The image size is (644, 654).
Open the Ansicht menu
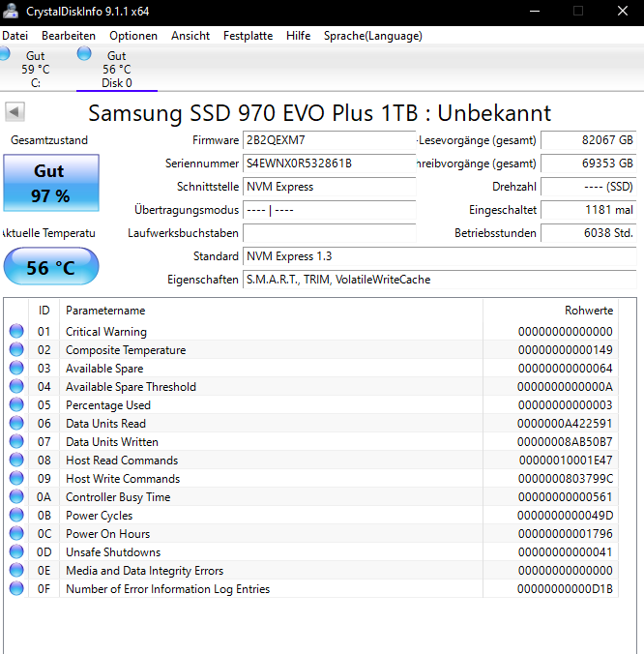190,36
